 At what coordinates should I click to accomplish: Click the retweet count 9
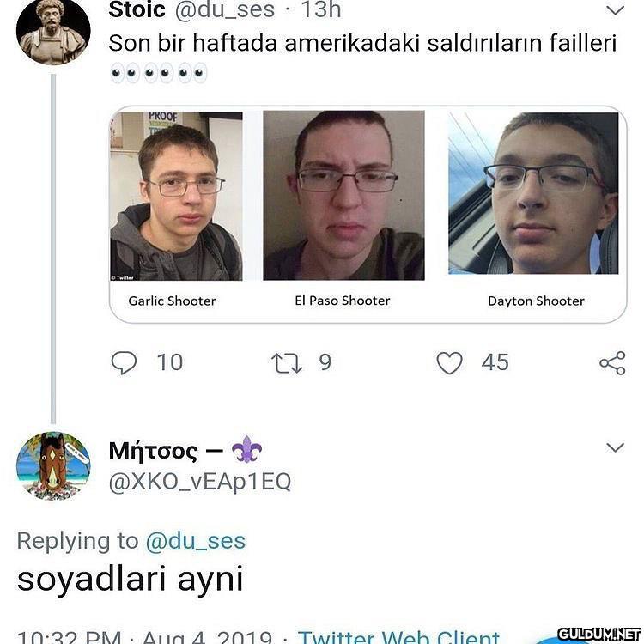click(x=325, y=362)
